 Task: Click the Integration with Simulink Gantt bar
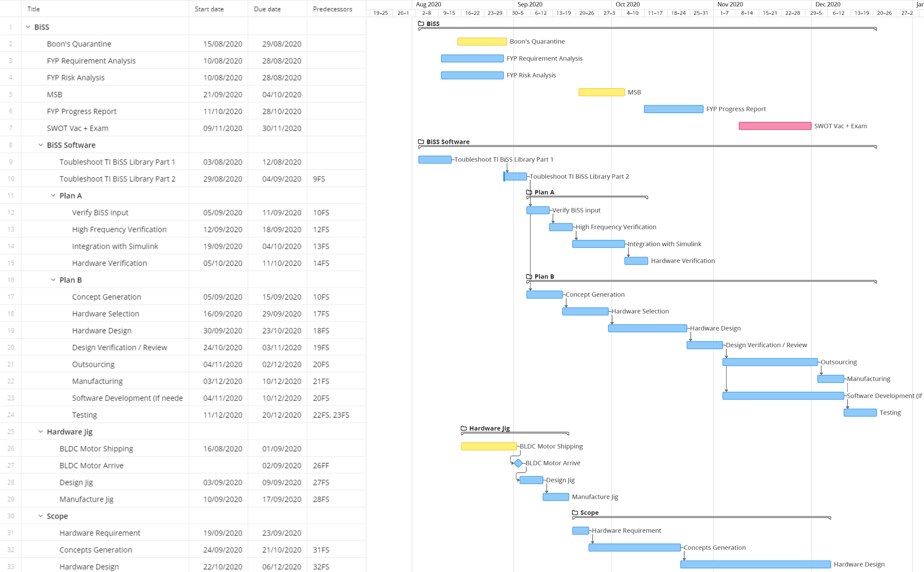click(x=598, y=244)
